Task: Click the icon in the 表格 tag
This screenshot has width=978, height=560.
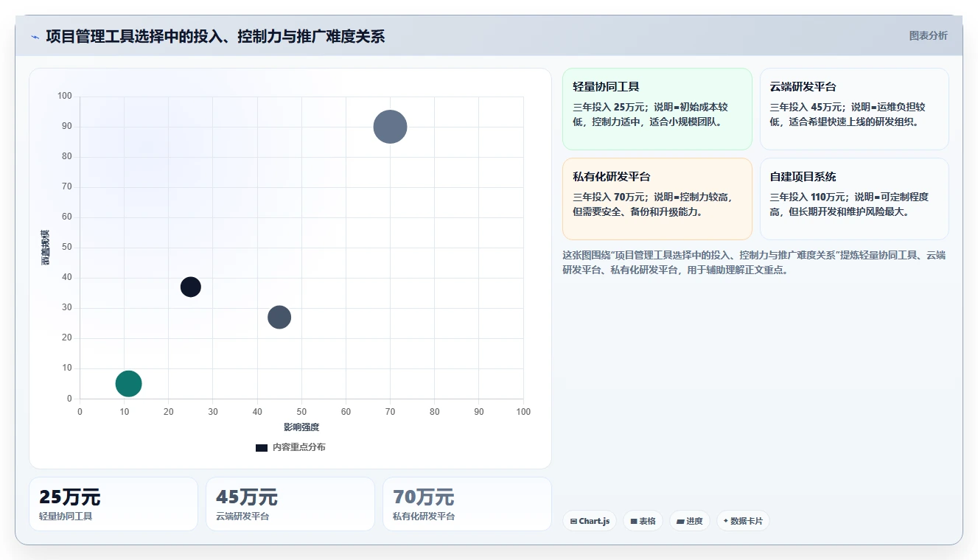Action: point(634,522)
